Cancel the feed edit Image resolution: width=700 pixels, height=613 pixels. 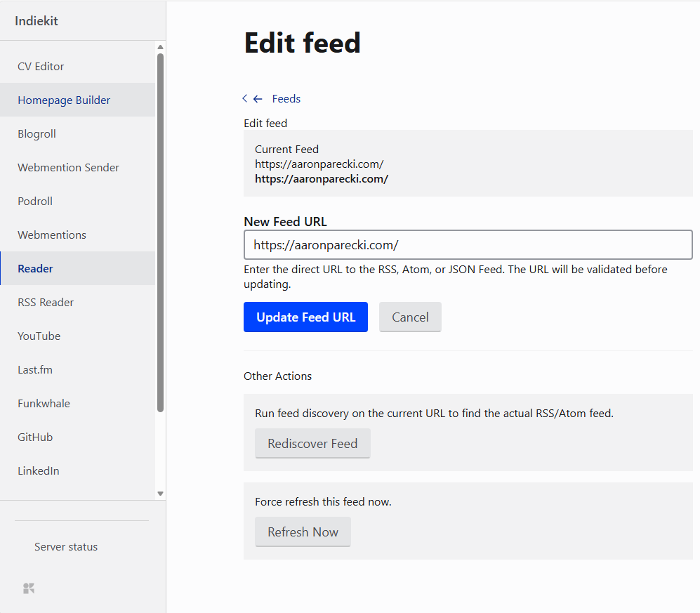(410, 317)
